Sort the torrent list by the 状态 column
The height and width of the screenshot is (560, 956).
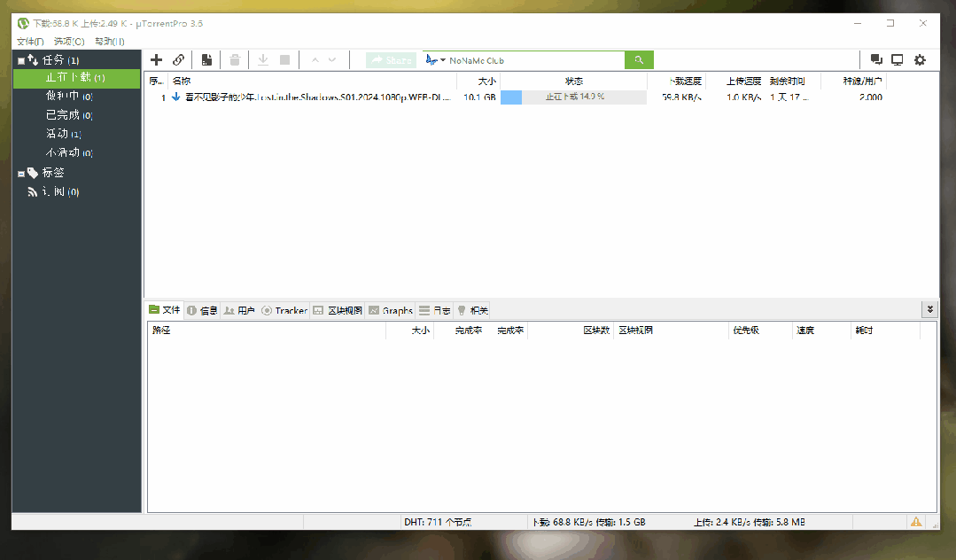[x=573, y=82]
